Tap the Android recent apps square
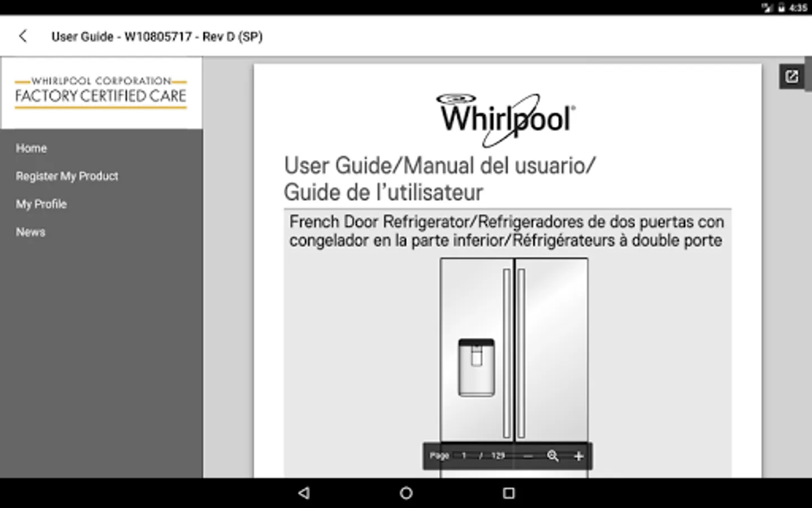This screenshot has width=812, height=508. [x=509, y=493]
